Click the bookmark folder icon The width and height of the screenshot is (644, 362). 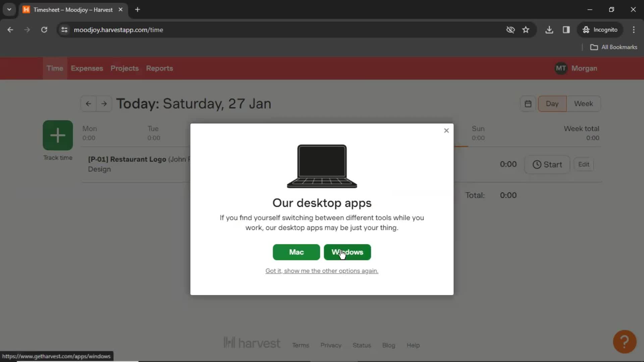click(594, 47)
